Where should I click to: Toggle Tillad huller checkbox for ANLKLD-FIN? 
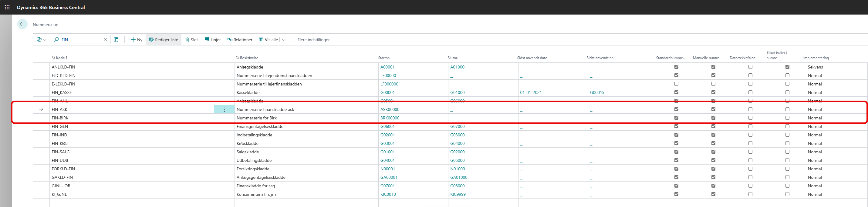pyautogui.click(x=787, y=67)
